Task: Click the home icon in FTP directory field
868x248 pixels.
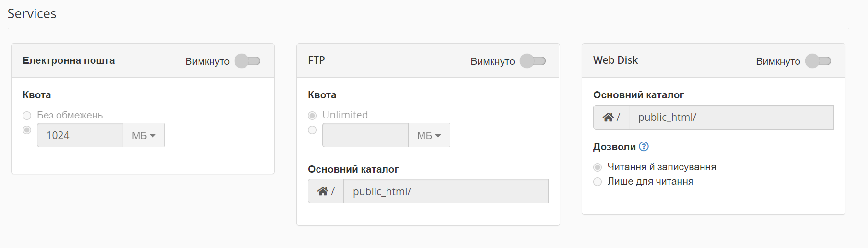Action: (x=323, y=191)
